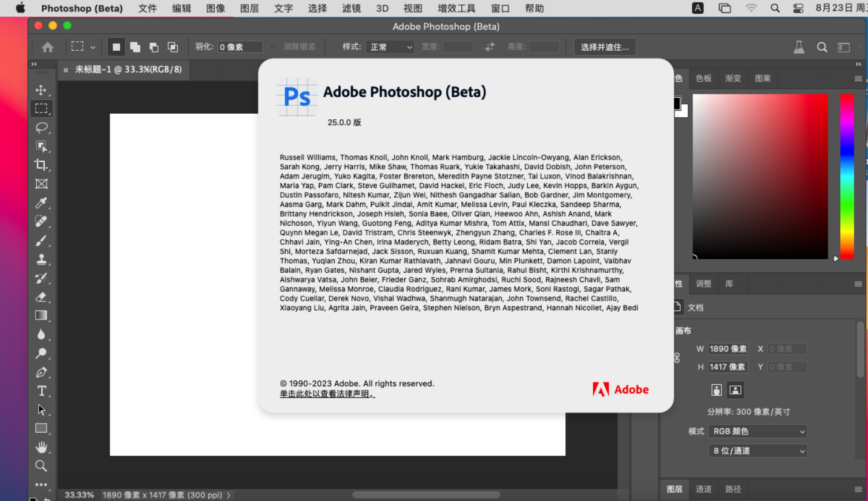Open the 模式 RGB 颜色 dropdown
Image resolution: width=868 pixels, height=501 pixels.
(x=758, y=431)
